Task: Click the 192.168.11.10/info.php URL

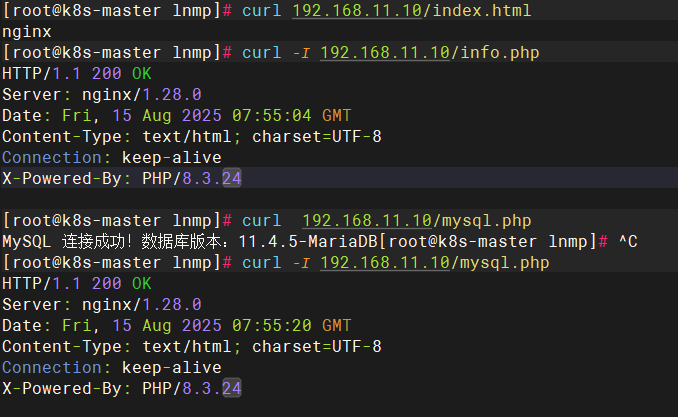Action: coord(430,52)
